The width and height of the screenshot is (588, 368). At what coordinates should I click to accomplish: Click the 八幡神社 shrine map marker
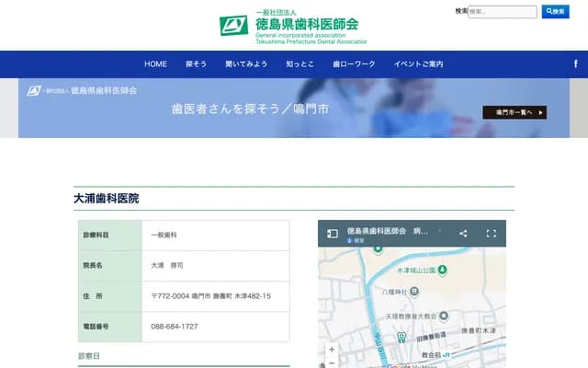click(414, 291)
